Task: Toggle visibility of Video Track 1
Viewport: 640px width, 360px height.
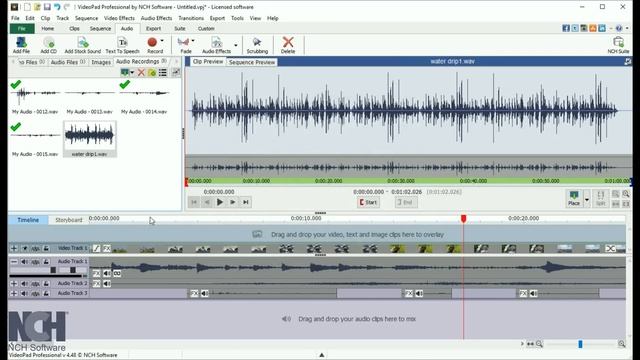Action: coord(24,248)
